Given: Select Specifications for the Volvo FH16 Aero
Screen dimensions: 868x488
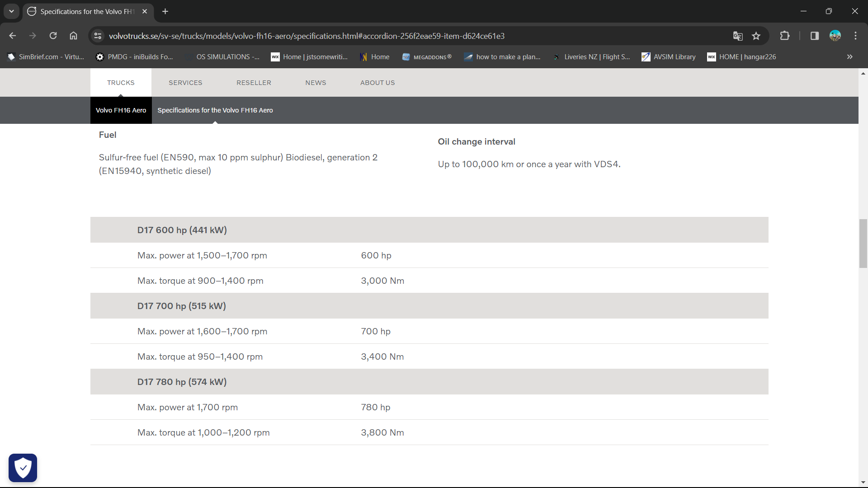Looking at the screenshot, I should (x=215, y=110).
